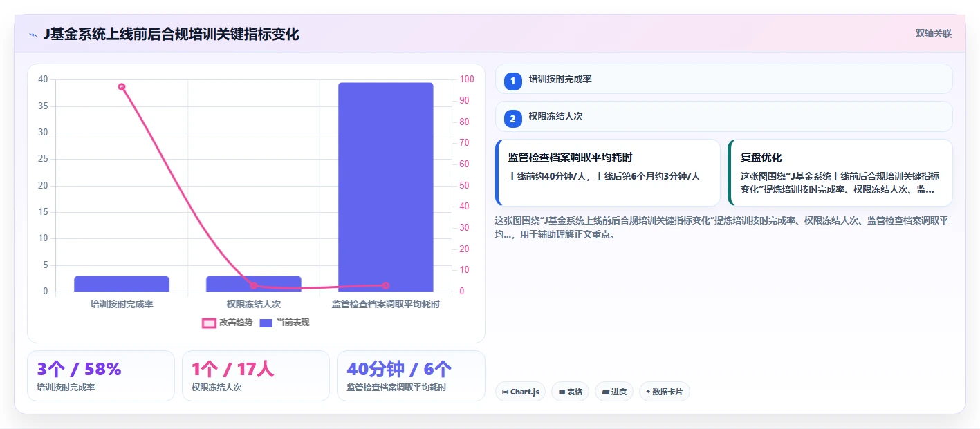Click the 数据卡片 tag chip
Viewport: 980px width, 429px height.
click(664, 392)
